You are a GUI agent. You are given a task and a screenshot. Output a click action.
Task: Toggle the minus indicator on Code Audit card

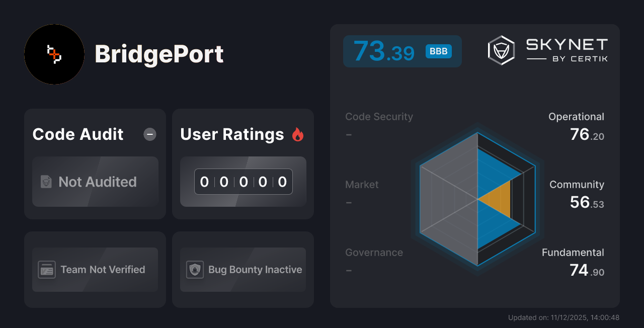(x=149, y=134)
